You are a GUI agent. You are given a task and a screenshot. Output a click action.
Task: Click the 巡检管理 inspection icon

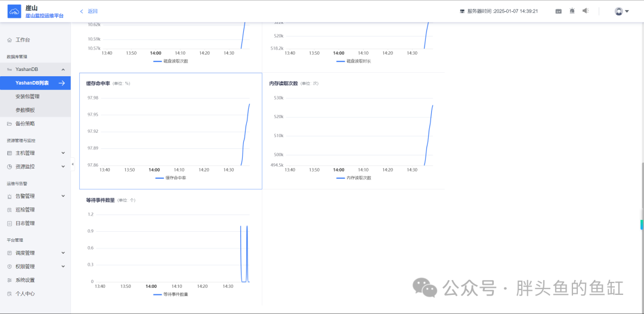click(10, 210)
